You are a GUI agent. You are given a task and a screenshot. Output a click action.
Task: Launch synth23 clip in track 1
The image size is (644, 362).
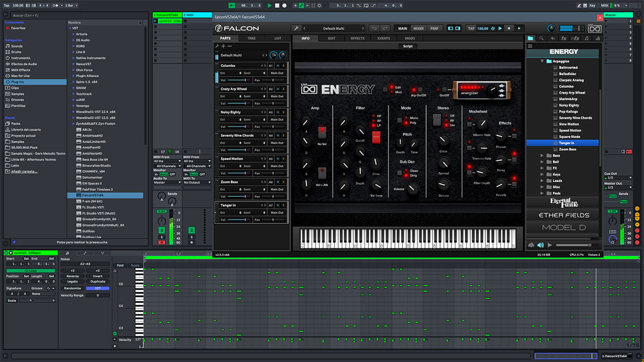156,21
